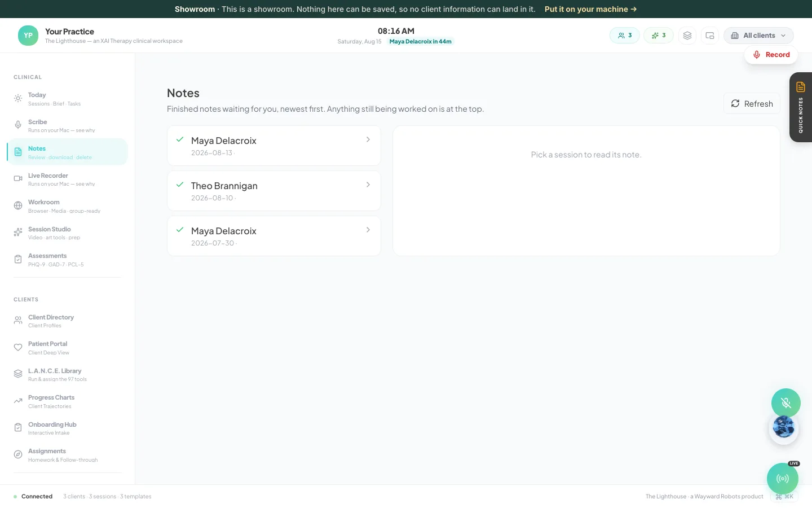This screenshot has height=508, width=812.
Task: Click the 3 clients · 3 sessions status text
Action: [x=107, y=497]
